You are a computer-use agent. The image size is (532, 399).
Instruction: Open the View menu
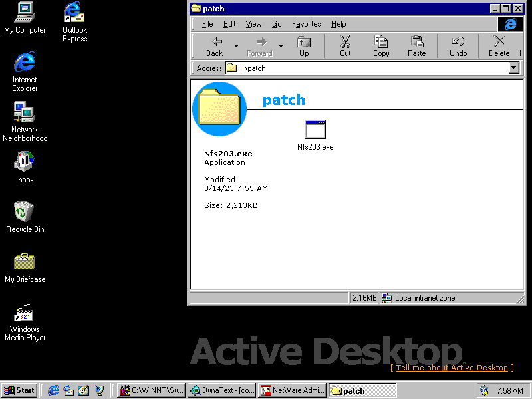click(x=253, y=24)
